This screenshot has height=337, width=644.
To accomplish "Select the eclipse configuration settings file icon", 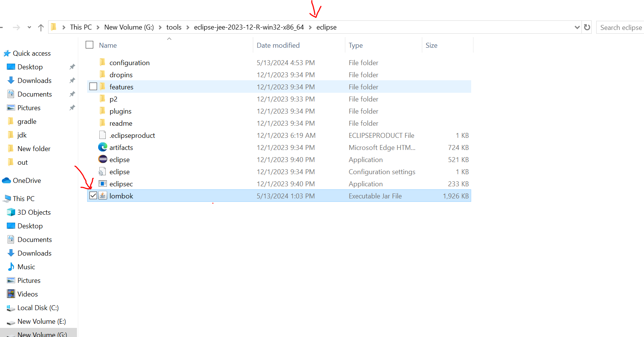I will click(x=102, y=172).
